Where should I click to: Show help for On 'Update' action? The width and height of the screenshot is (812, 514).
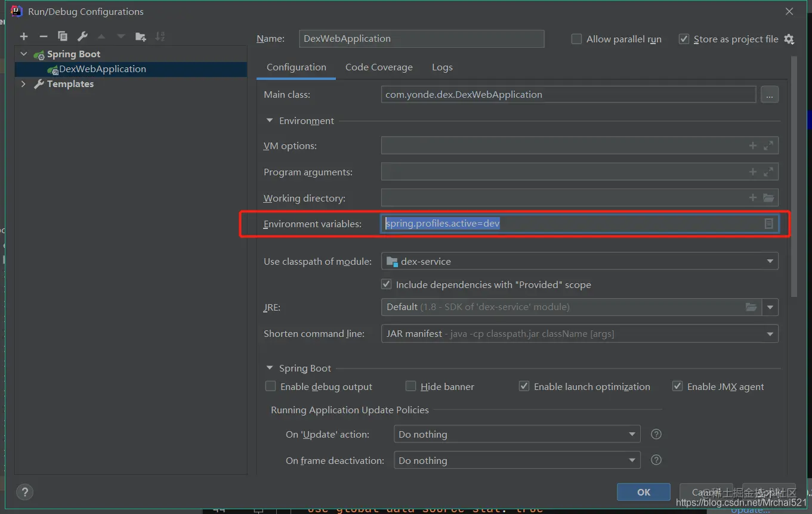(656, 434)
